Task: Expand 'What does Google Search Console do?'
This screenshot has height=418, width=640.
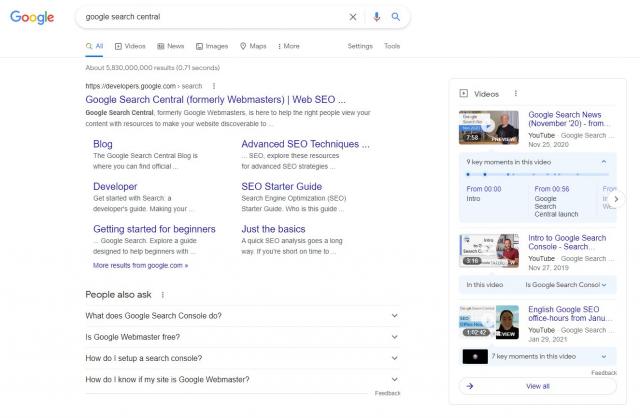Action: [x=243, y=316]
